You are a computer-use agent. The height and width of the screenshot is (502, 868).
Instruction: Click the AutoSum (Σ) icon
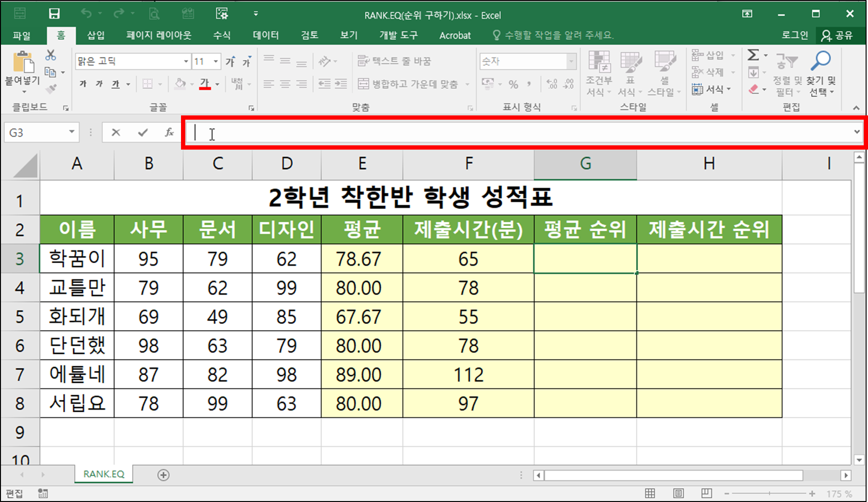pyautogui.click(x=754, y=55)
